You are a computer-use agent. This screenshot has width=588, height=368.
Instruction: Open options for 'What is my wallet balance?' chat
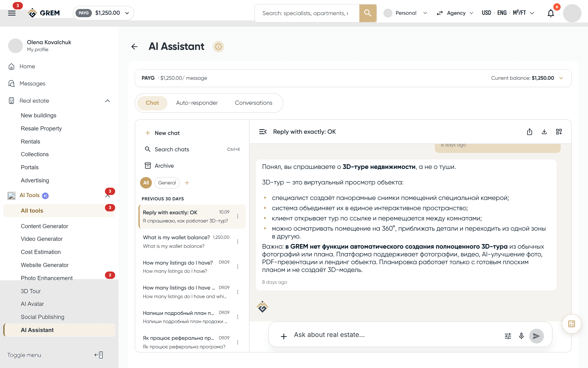click(238, 241)
